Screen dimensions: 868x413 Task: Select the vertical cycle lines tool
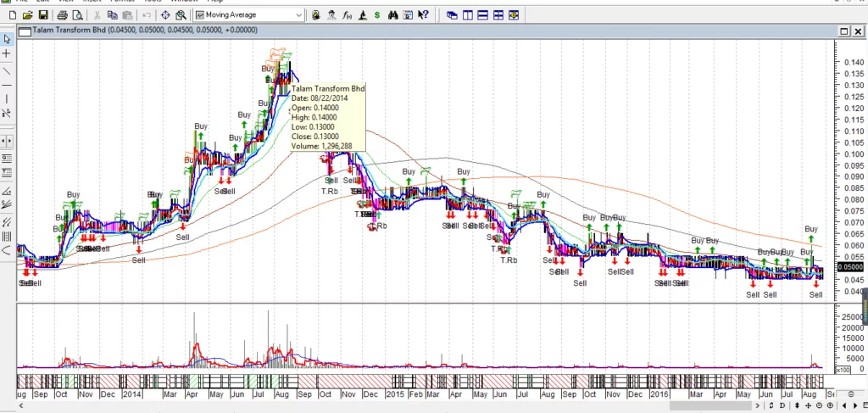click(x=7, y=237)
